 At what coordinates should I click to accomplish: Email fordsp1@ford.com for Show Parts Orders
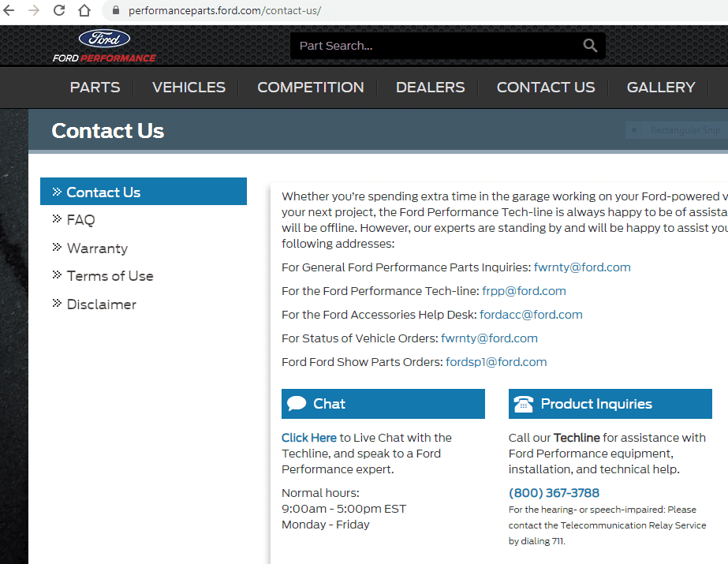pos(496,362)
